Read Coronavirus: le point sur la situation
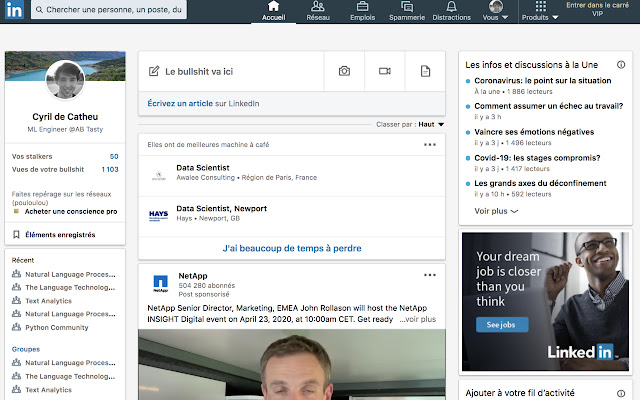640x400 pixels. 542,81
